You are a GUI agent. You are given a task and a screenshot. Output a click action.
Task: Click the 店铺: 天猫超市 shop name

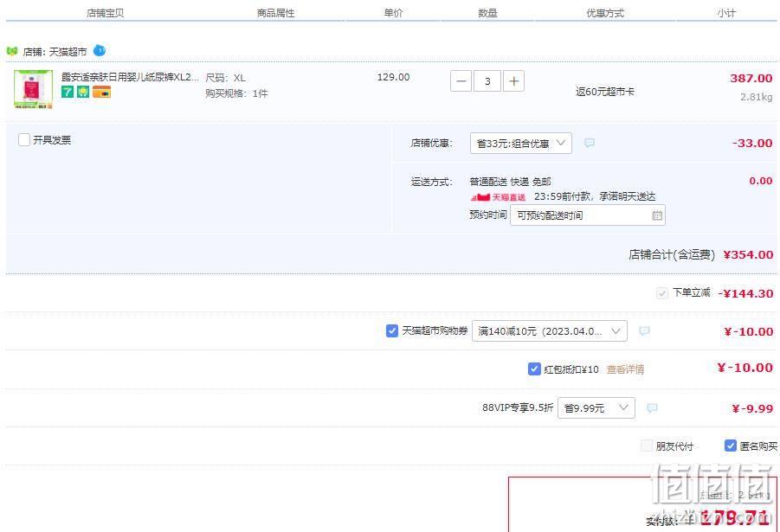click(x=55, y=52)
